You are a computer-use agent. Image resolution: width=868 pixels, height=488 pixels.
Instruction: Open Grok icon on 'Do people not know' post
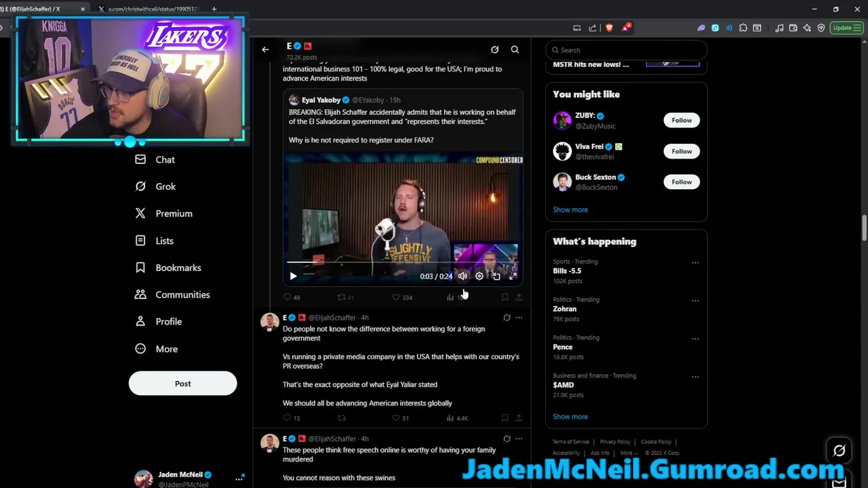[x=507, y=317]
